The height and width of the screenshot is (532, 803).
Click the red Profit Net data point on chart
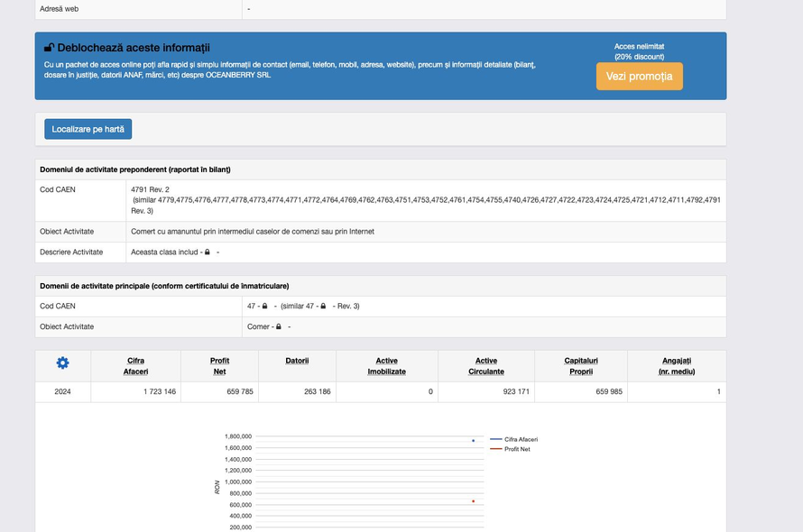click(473, 501)
